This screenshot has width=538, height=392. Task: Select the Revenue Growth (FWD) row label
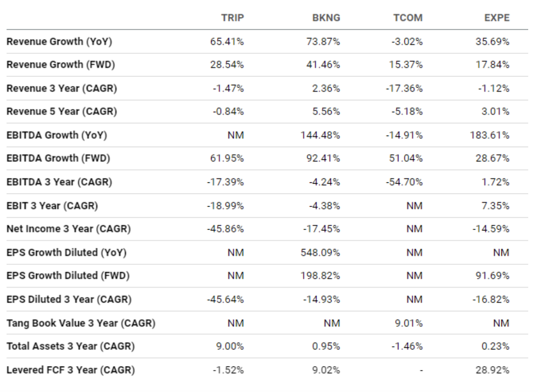(x=60, y=65)
